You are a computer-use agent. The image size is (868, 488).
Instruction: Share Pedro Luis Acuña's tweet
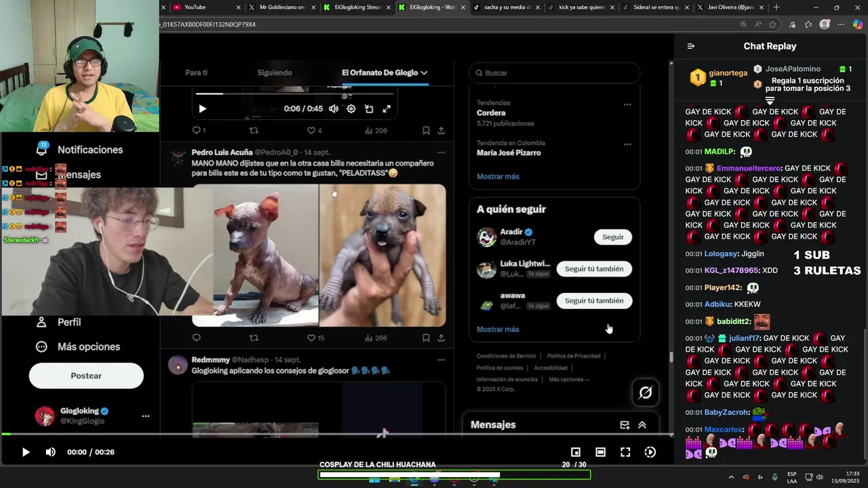point(441,338)
